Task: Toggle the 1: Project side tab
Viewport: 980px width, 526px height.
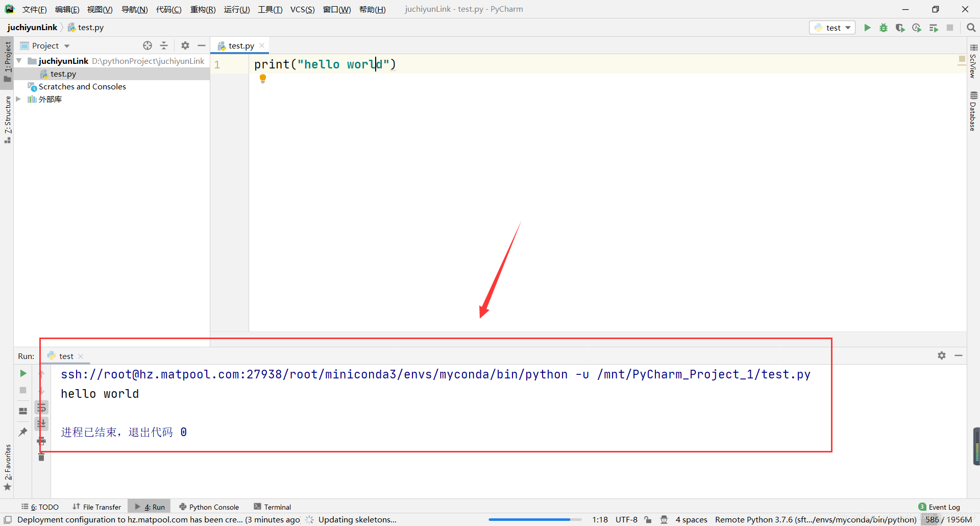Action: (7, 61)
